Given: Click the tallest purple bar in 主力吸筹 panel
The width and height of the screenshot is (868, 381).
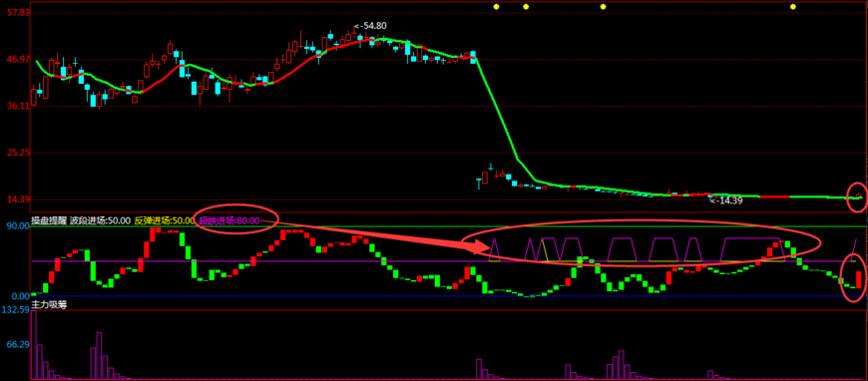Looking at the screenshot, I should [x=34, y=345].
